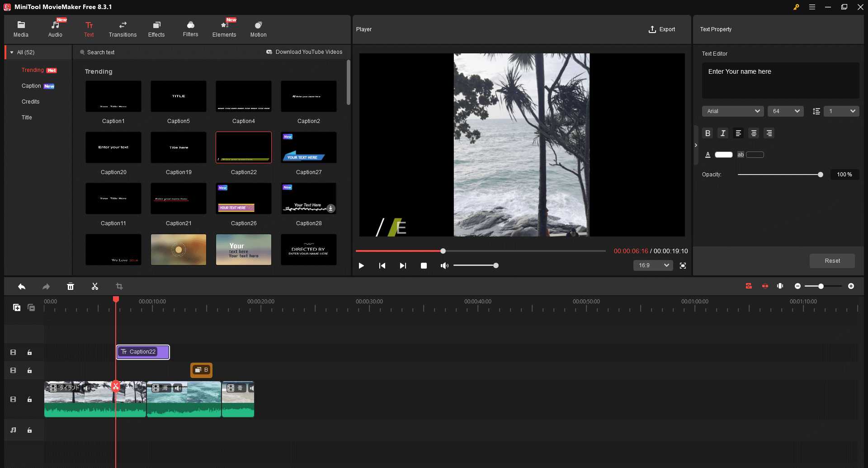Toggle Italic text formatting
This screenshot has height=468, width=868.
[x=722, y=133]
